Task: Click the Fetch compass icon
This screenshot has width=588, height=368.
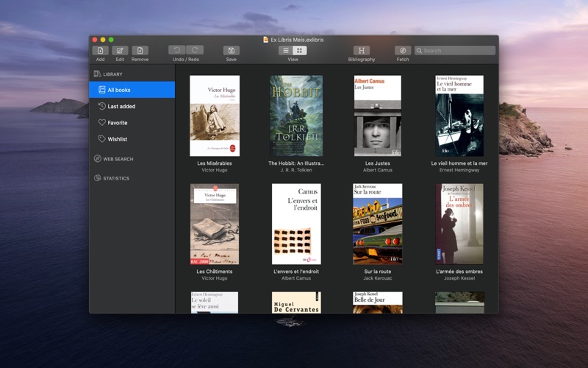Action: pyautogui.click(x=403, y=50)
